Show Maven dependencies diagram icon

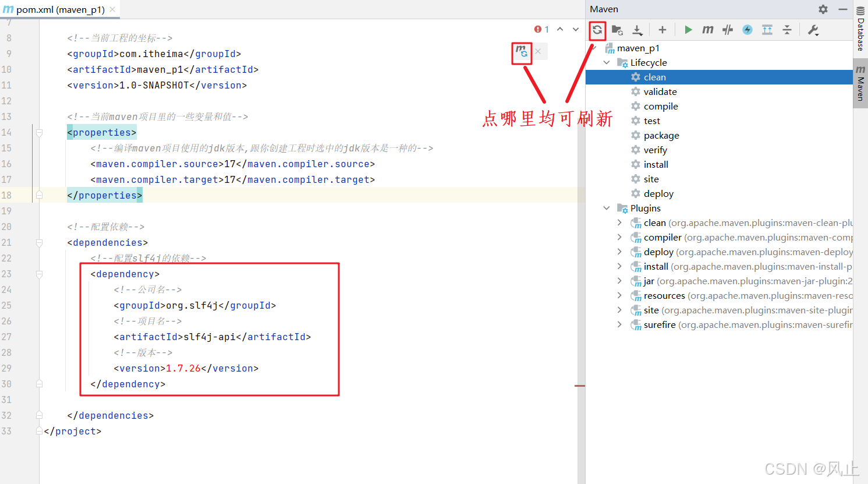(767, 30)
